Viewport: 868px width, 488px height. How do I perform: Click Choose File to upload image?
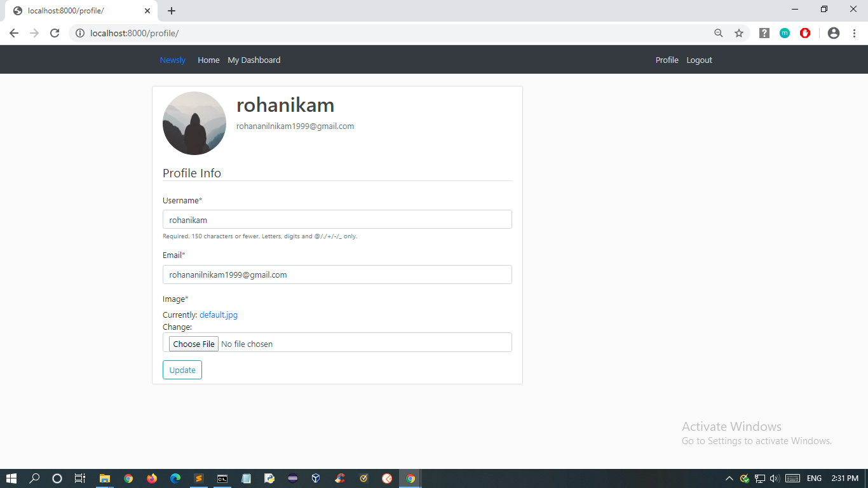pyautogui.click(x=194, y=344)
